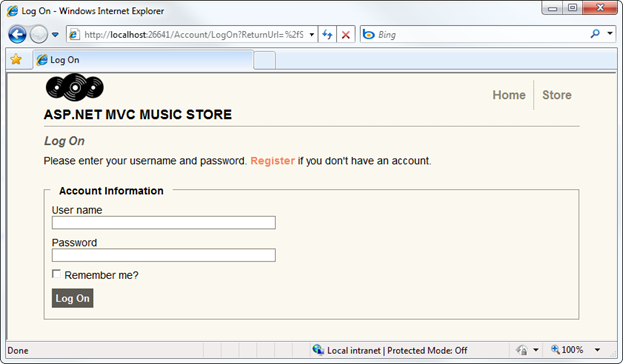Click Protected Mode: Off status text

427,350
